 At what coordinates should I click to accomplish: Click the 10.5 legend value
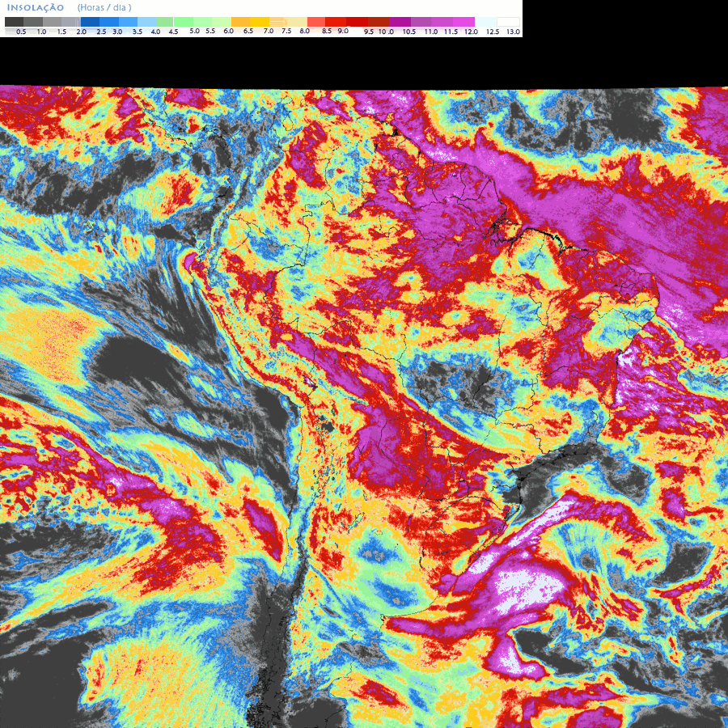click(x=409, y=32)
